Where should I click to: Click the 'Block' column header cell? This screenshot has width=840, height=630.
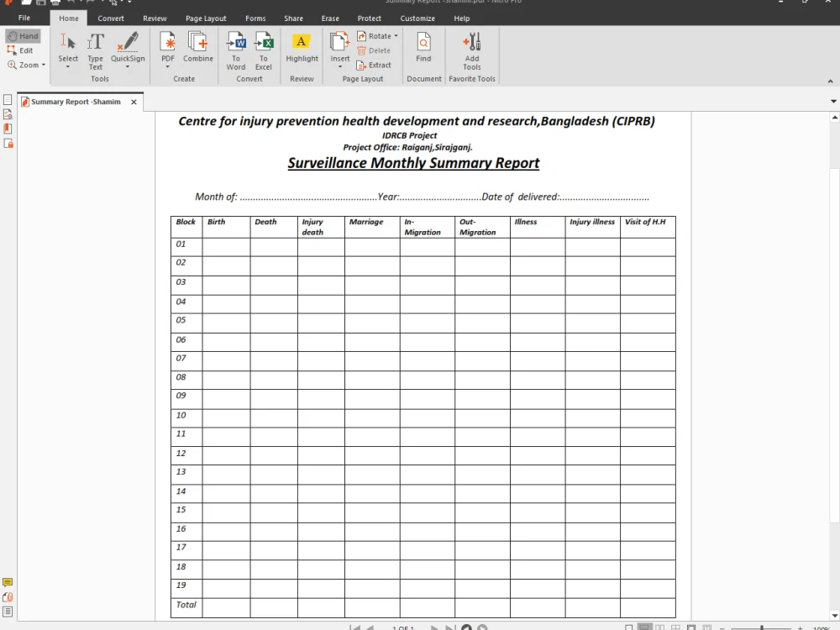pyautogui.click(x=186, y=227)
